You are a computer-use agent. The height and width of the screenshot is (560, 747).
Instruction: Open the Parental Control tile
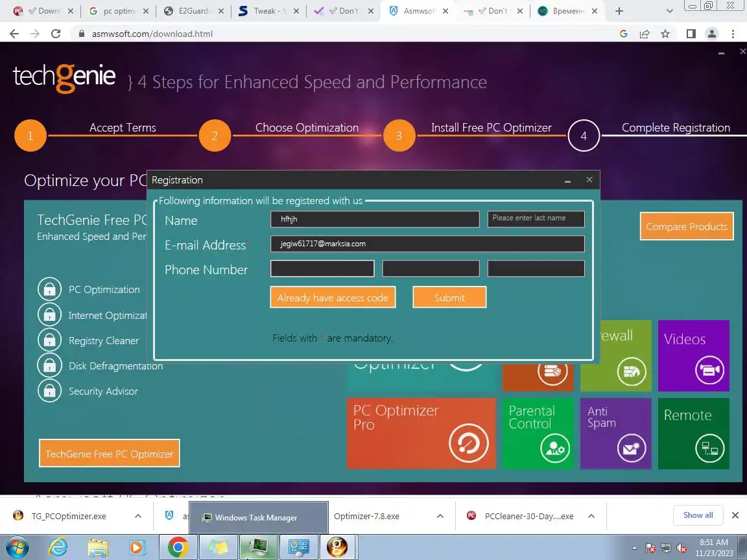[x=538, y=434]
